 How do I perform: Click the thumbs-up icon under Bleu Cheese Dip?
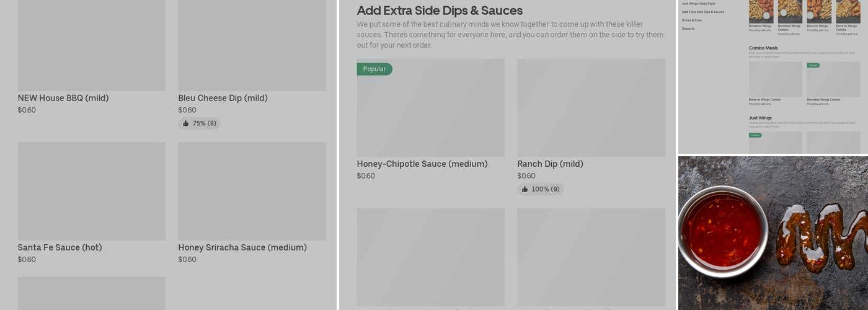tap(185, 123)
